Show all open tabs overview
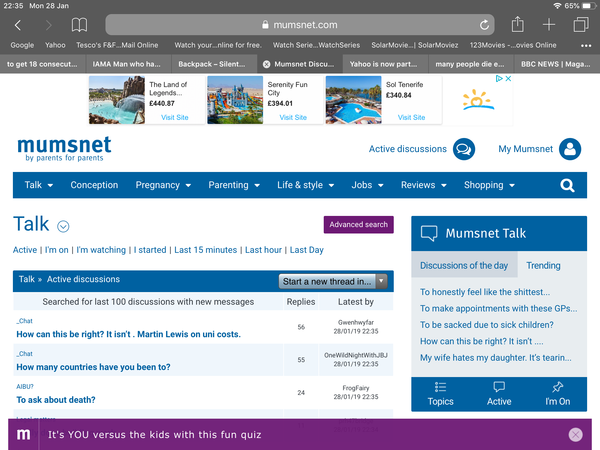Screen dimensions: 600x450 581,25
